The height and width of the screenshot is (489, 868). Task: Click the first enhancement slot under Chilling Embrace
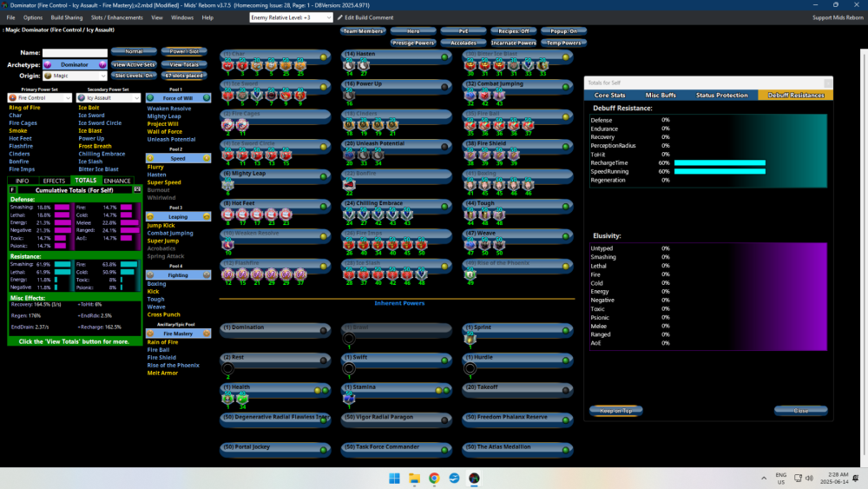349,215
